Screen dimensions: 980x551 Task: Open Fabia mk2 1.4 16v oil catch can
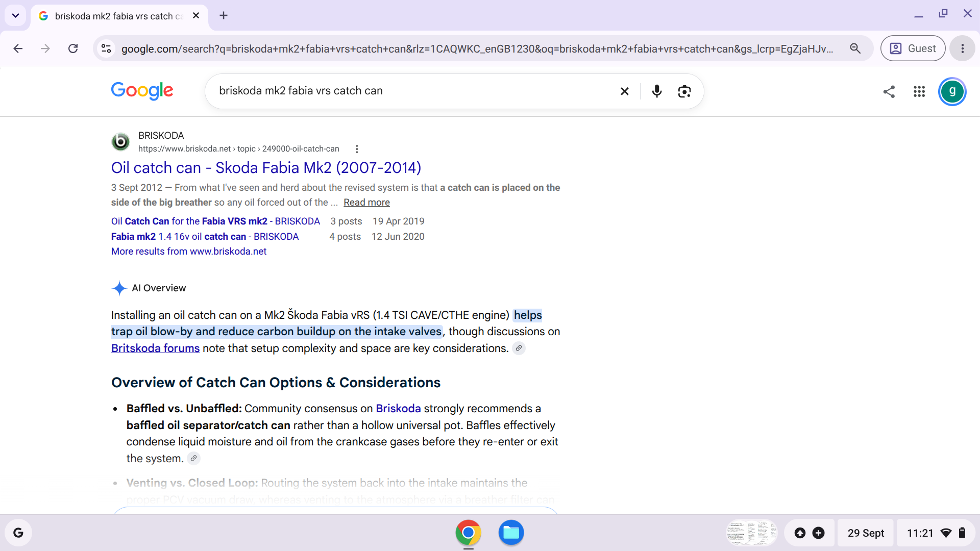tap(205, 237)
